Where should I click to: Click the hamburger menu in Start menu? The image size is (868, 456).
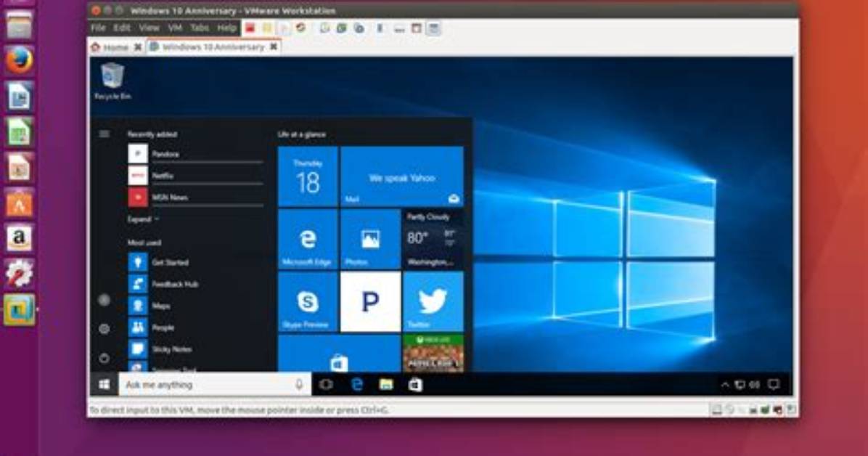104,134
